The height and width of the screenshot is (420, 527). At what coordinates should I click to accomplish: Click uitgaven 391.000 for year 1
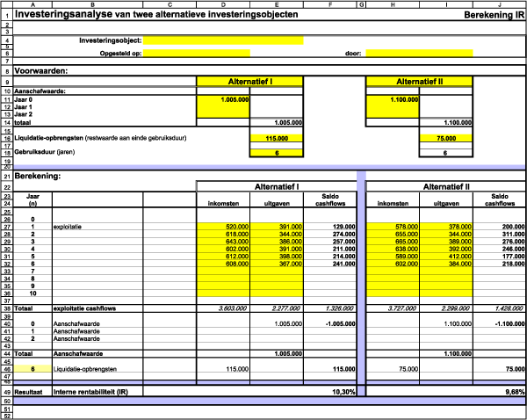(x=277, y=227)
